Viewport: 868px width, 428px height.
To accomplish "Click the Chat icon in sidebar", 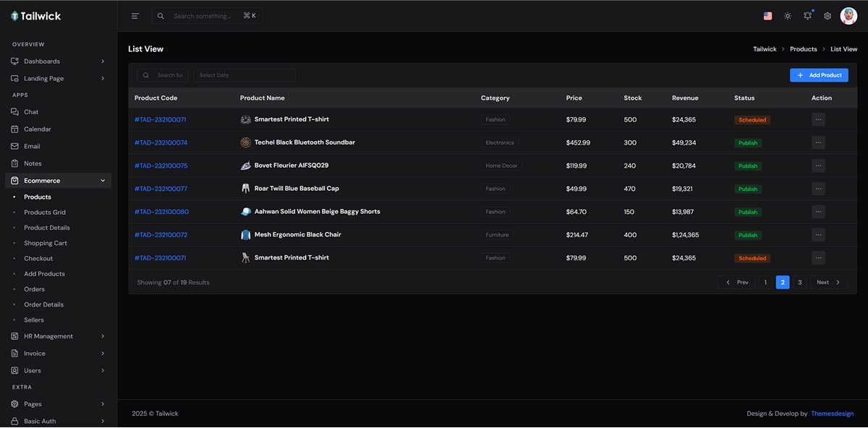I will tap(15, 112).
